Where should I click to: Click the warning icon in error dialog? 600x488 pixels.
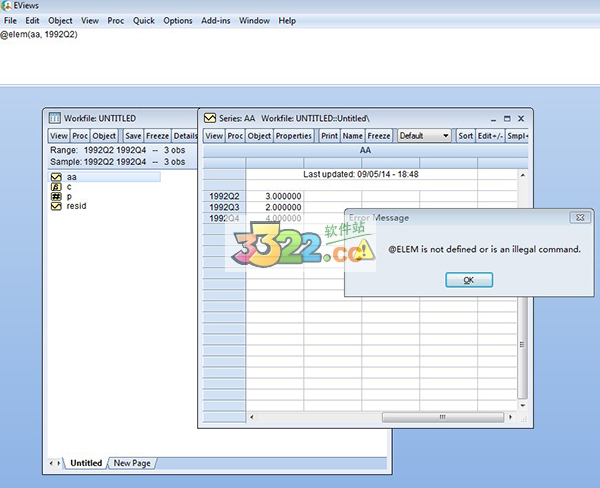(x=364, y=250)
